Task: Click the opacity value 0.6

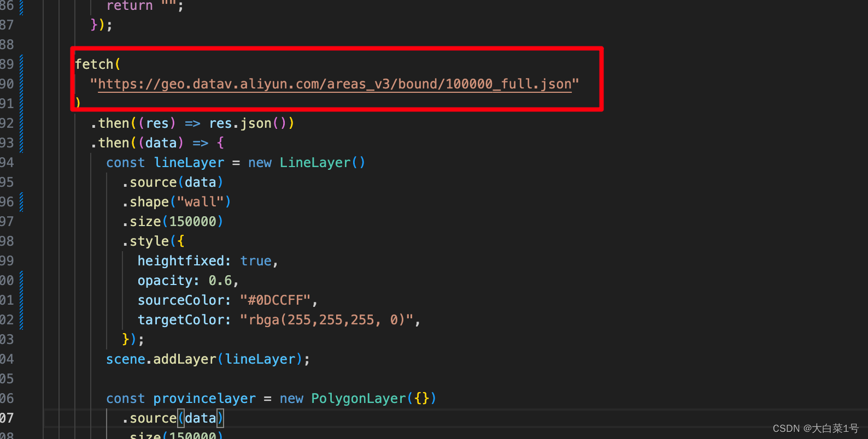Action: coord(220,281)
